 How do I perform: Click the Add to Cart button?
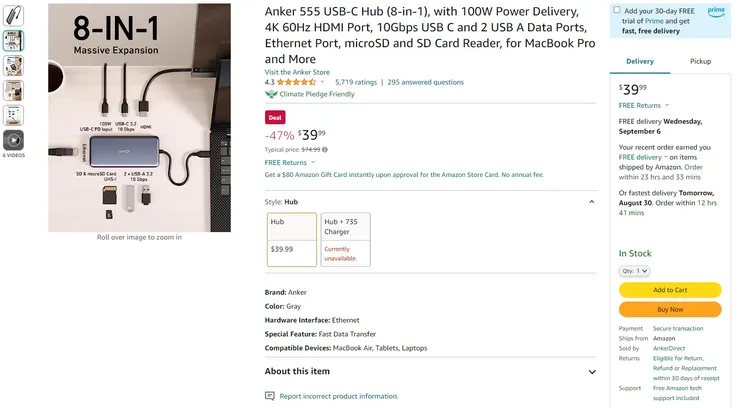click(670, 290)
